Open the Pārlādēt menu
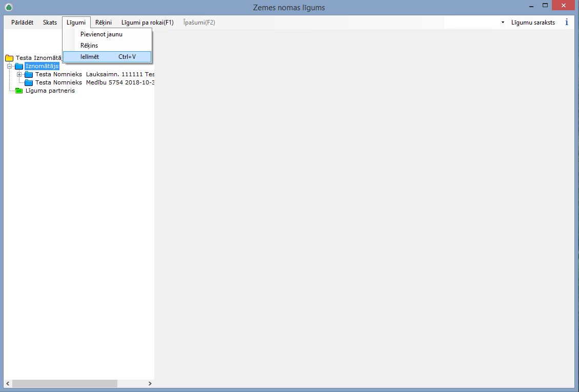Viewport: 579px width, 392px height. click(x=22, y=23)
